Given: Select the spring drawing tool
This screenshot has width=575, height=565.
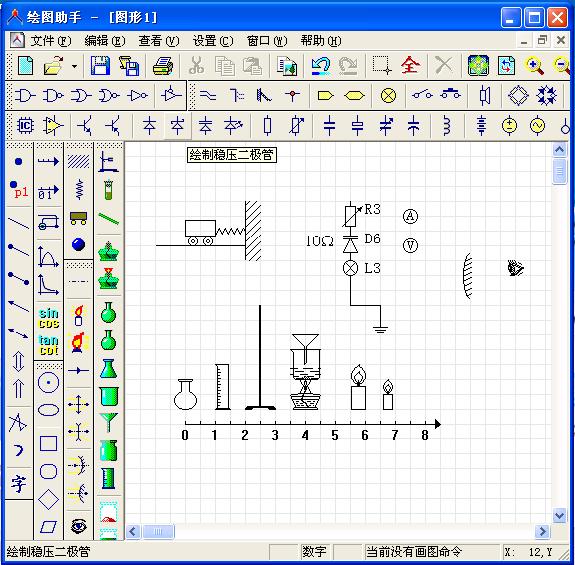Looking at the screenshot, I should [78, 190].
